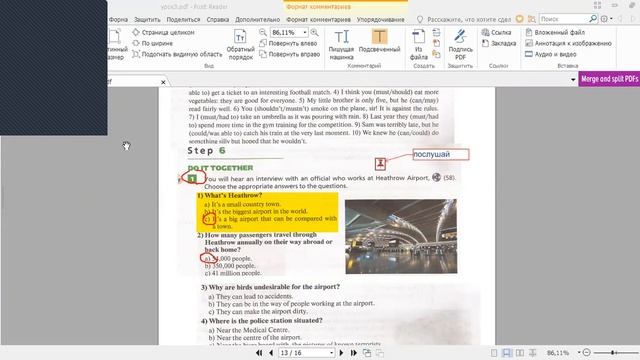Screen dimensions: 640x360
Task: Click the orange heart icon beside search
Action: pos(520,19)
